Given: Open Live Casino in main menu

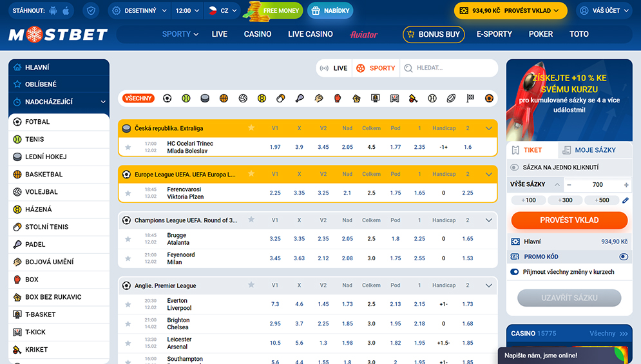Looking at the screenshot, I should [x=310, y=34].
